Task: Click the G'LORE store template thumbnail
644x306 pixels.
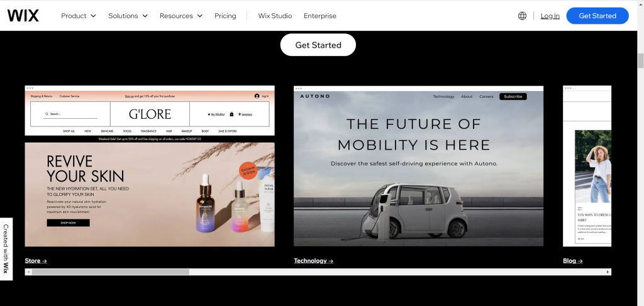Action: [x=150, y=166]
